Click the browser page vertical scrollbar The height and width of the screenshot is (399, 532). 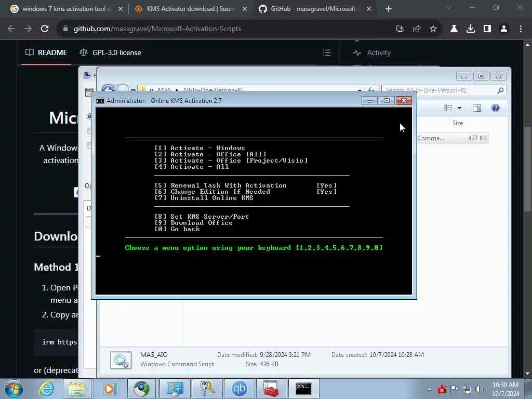pyautogui.click(x=527, y=169)
